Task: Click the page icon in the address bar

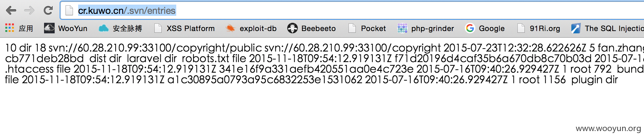Action: click(x=69, y=11)
